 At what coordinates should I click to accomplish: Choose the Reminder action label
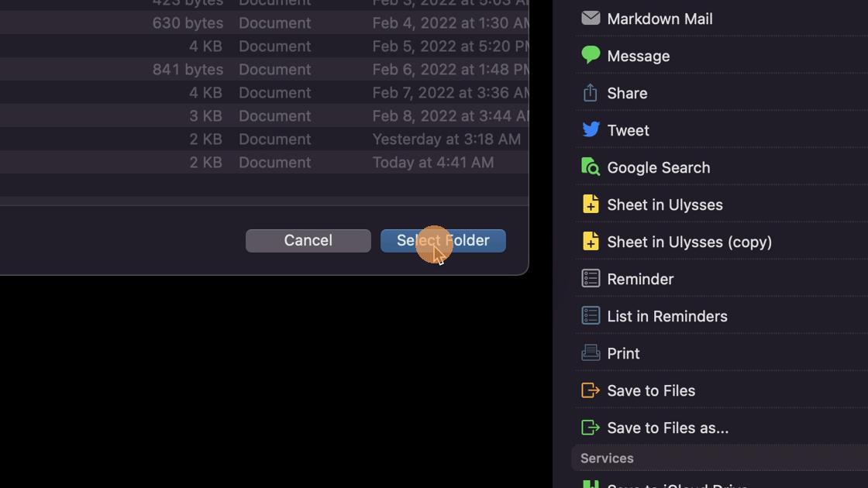tap(640, 279)
